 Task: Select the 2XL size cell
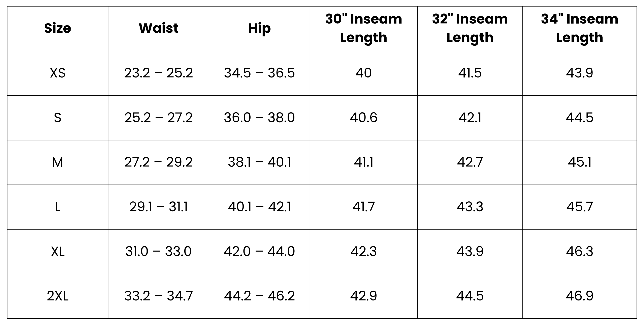(58, 296)
